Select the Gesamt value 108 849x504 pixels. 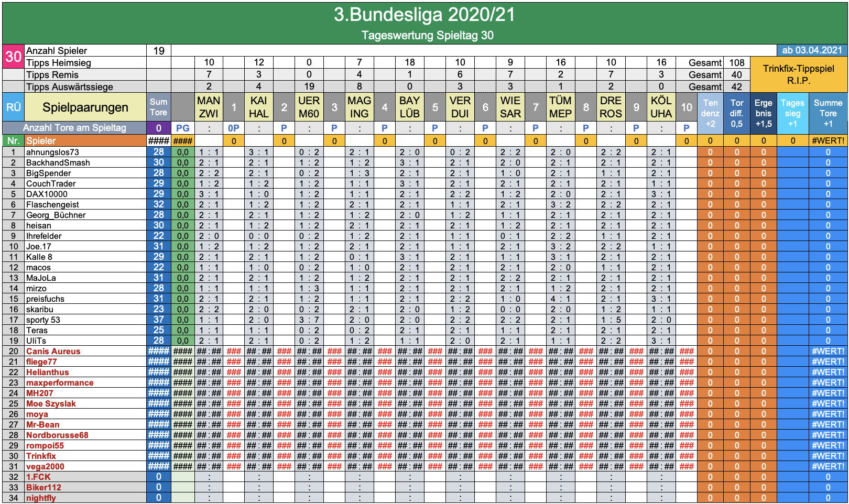[x=736, y=63]
